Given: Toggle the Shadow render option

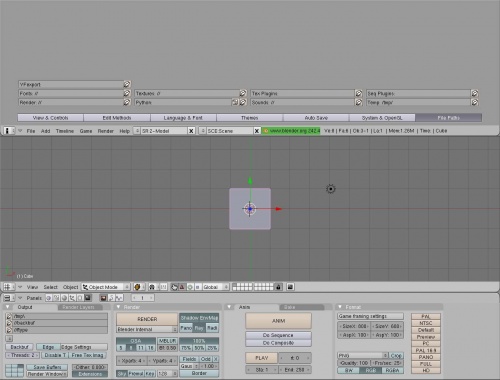Looking at the screenshot, I should click(x=189, y=318).
